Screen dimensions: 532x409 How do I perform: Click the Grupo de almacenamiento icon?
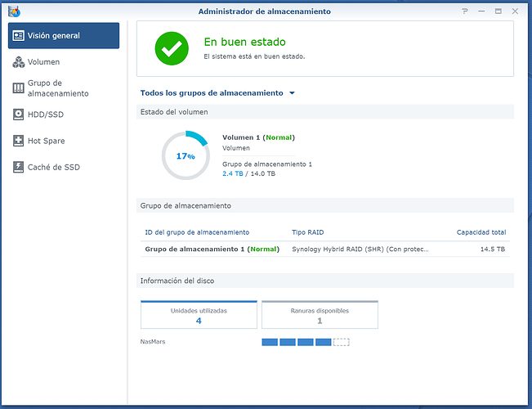click(x=18, y=88)
